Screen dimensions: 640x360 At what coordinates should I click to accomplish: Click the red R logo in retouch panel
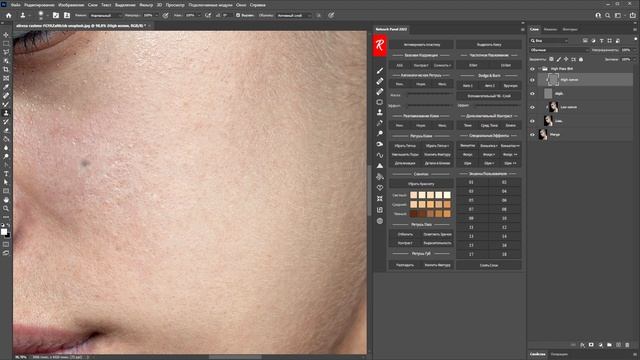click(x=380, y=45)
